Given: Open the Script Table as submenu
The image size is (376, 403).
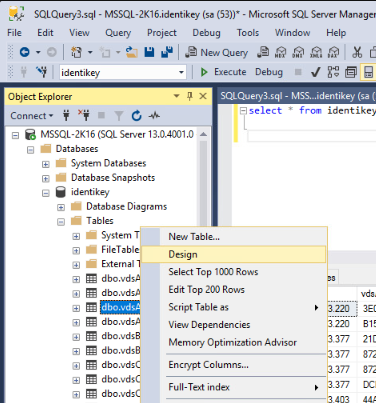Looking at the screenshot, I should click(234, 307).
